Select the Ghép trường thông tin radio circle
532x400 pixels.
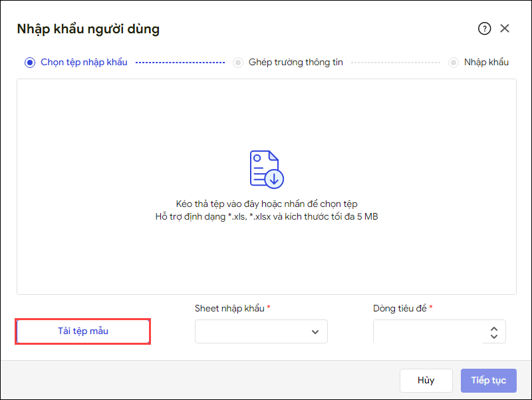tap(238, 63)
